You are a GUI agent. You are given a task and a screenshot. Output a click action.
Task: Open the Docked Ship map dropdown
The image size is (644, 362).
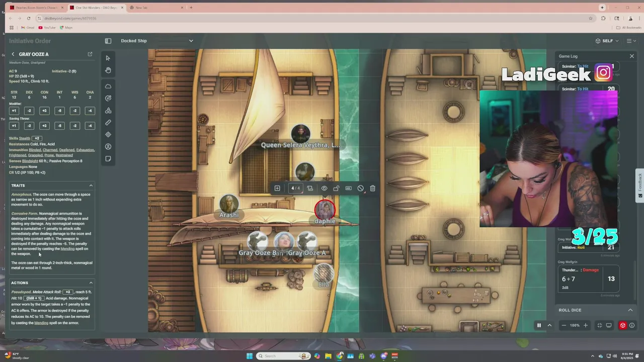[x=157, y=41]
